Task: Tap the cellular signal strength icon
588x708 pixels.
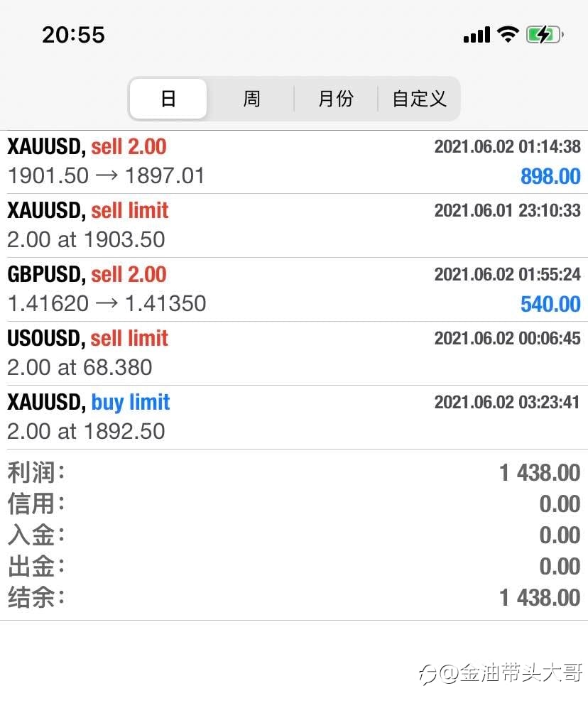Action: point(477,35)
